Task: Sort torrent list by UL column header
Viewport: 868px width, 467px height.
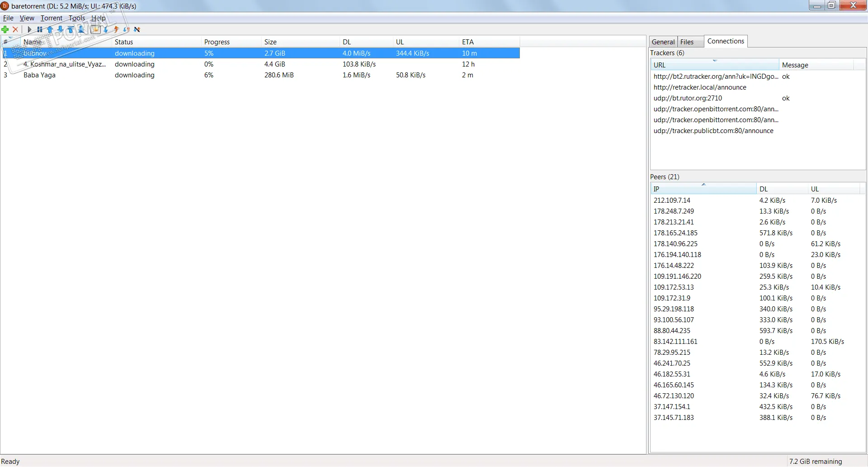Action: pos(426,42)
